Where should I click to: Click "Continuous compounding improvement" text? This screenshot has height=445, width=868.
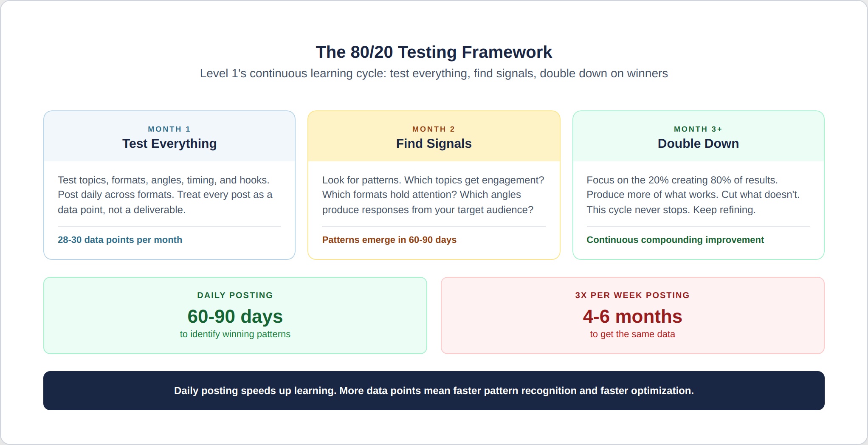(675, 240)
